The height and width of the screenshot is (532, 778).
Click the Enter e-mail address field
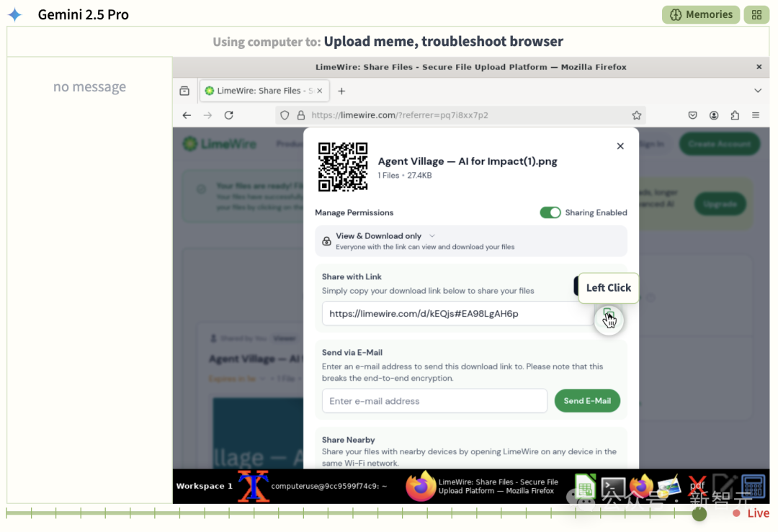click(434, 400)
